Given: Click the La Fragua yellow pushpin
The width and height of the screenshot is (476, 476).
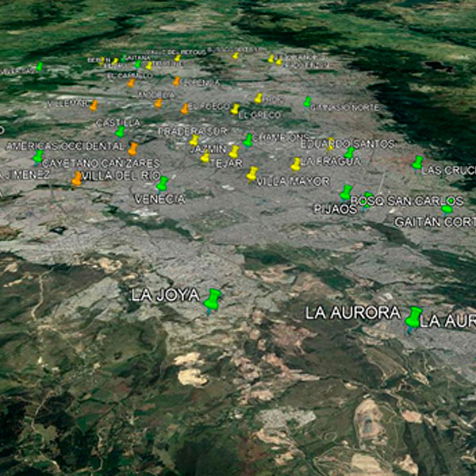Looking at the screenshot, I should [x=296, y=164].
